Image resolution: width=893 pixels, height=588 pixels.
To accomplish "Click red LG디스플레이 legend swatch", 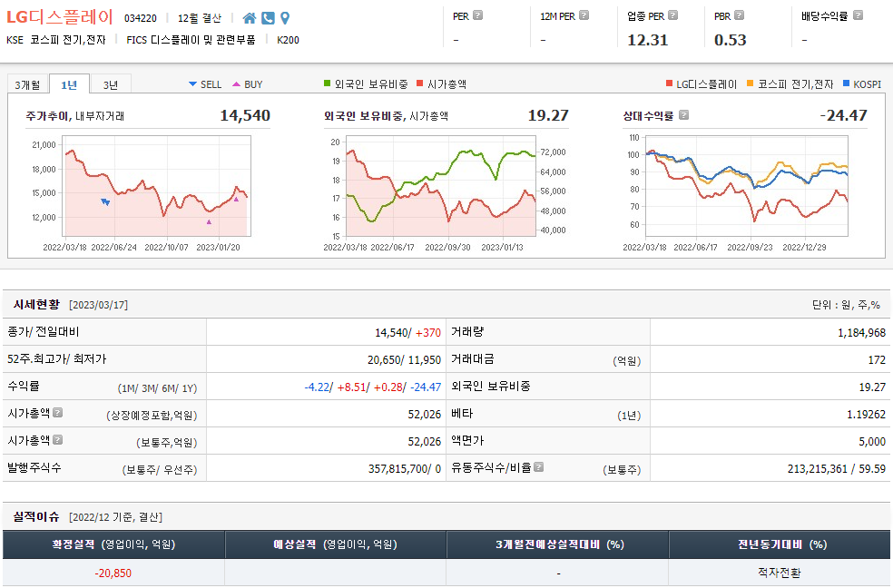I will tap(669, 83).
